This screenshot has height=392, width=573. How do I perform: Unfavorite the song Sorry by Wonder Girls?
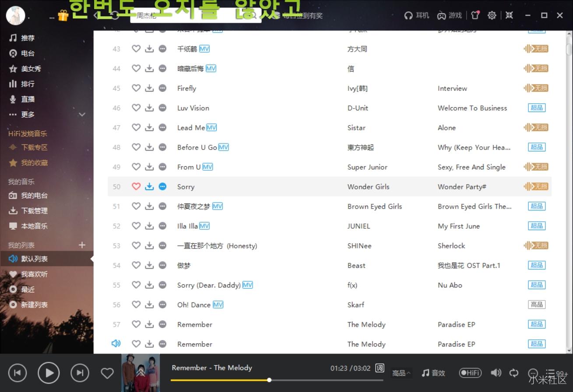click(x=136, y=186)
